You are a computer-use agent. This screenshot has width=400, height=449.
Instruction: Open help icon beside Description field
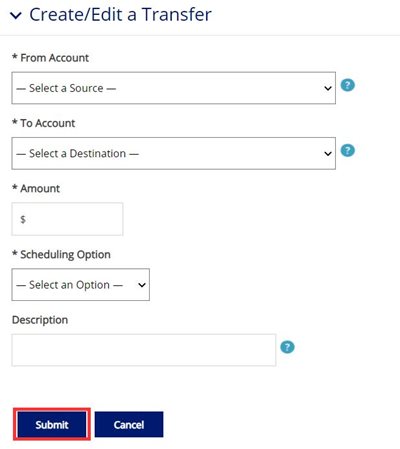287,347
